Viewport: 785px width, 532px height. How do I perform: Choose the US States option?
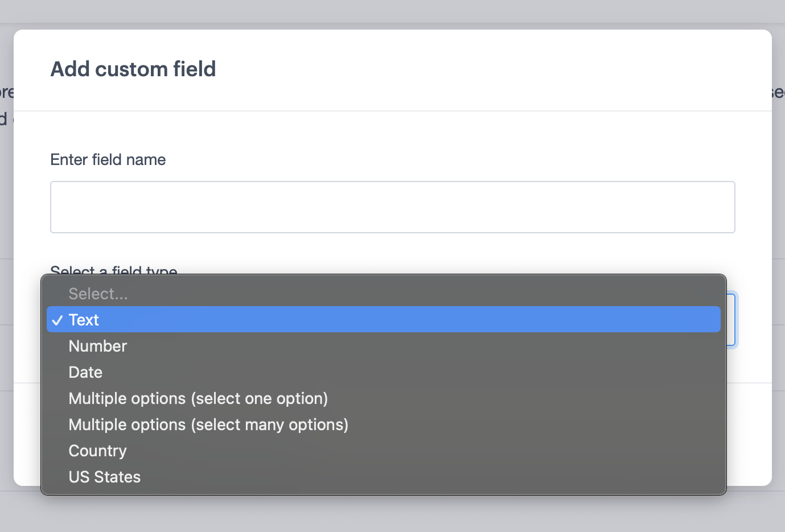[105, 477]
